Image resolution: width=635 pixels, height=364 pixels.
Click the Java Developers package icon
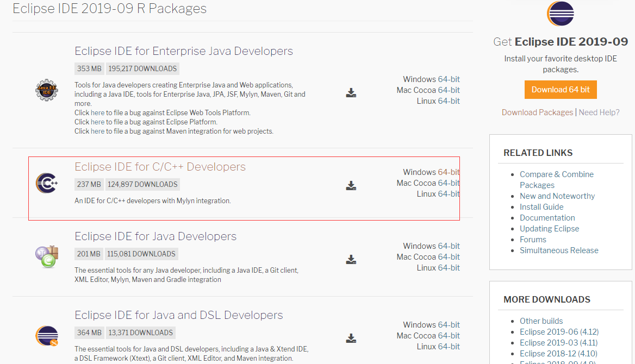click(47, 257)
